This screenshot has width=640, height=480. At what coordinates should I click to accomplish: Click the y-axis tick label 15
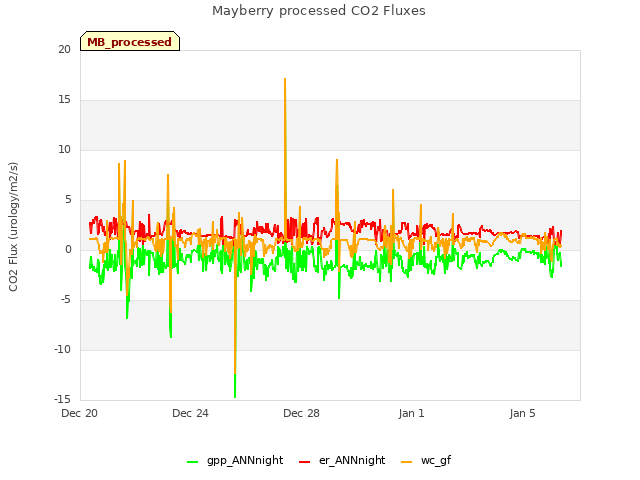click(64, 100)
